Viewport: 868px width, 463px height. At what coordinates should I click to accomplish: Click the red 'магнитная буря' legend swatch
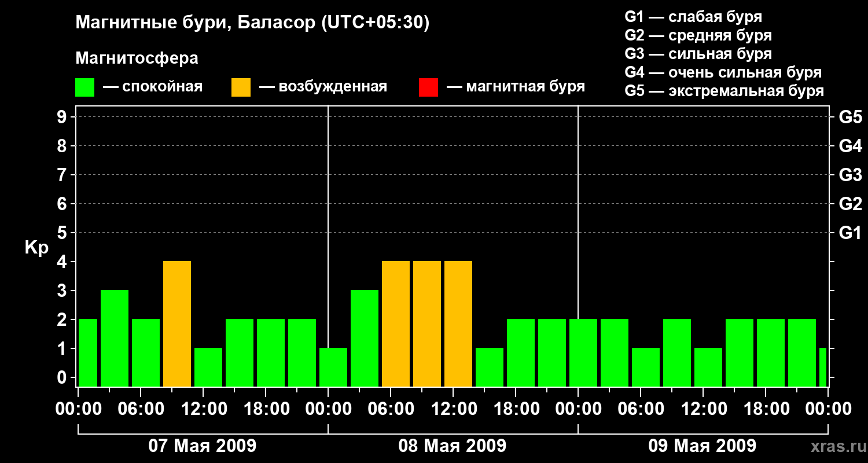(x=428, y=87)
